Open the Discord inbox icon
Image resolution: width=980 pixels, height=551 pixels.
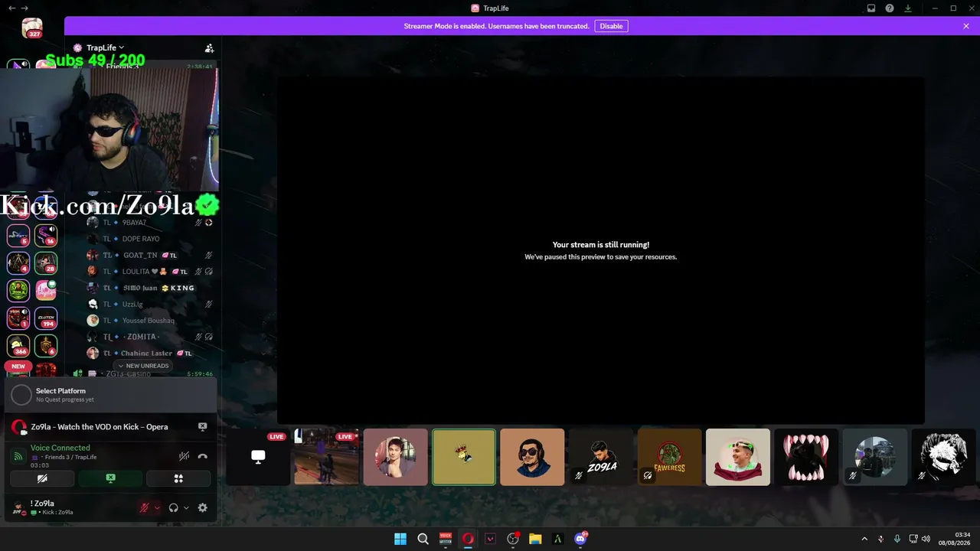(871, 8)
